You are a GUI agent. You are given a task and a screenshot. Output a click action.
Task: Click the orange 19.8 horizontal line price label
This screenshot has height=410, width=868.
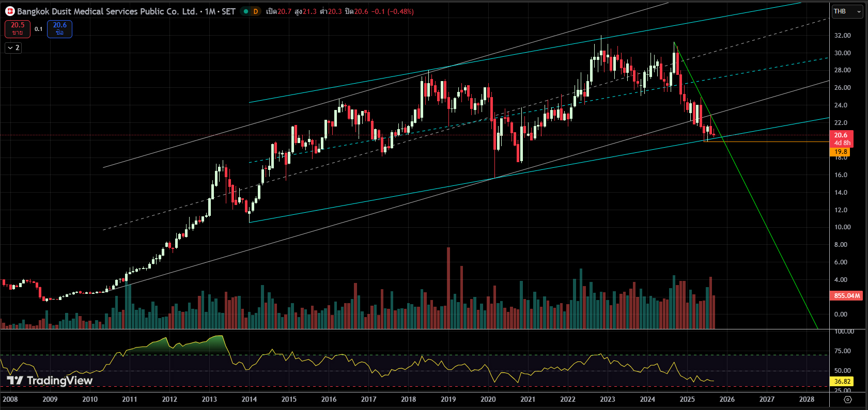pos(841,152)
